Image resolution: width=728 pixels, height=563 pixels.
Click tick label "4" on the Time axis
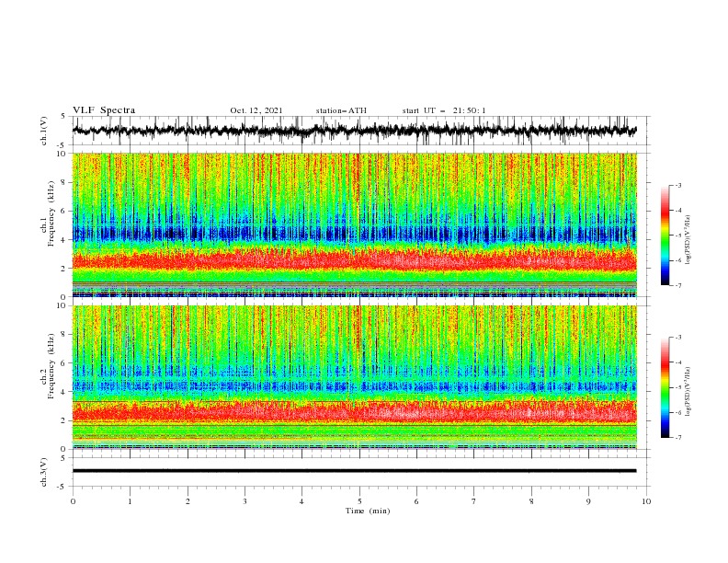tap(301, 501)
